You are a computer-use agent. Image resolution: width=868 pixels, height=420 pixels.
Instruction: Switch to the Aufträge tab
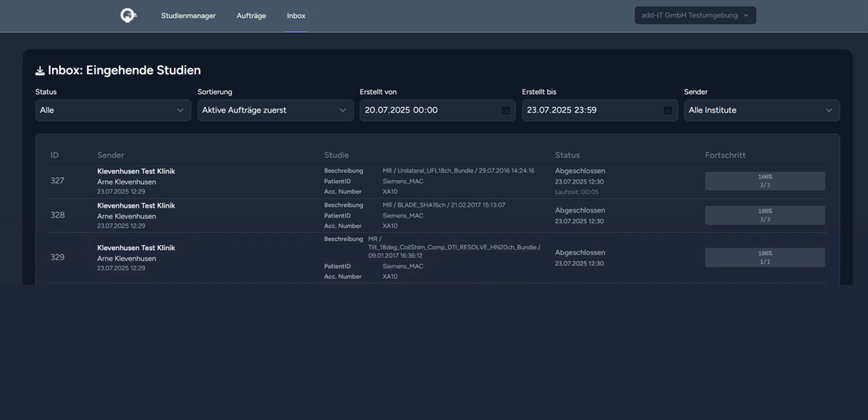click(251, 16)
